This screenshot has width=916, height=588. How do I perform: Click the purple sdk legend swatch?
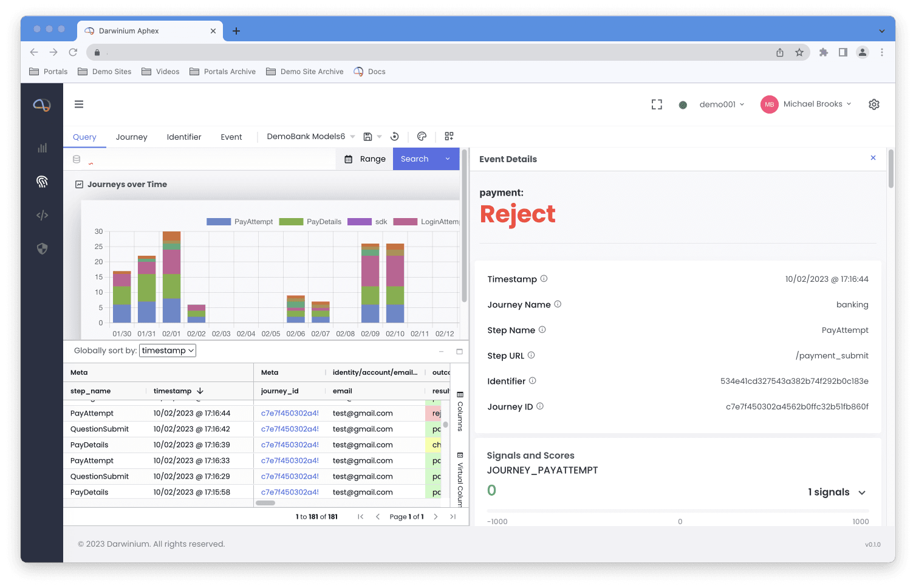tap(359, 222)
